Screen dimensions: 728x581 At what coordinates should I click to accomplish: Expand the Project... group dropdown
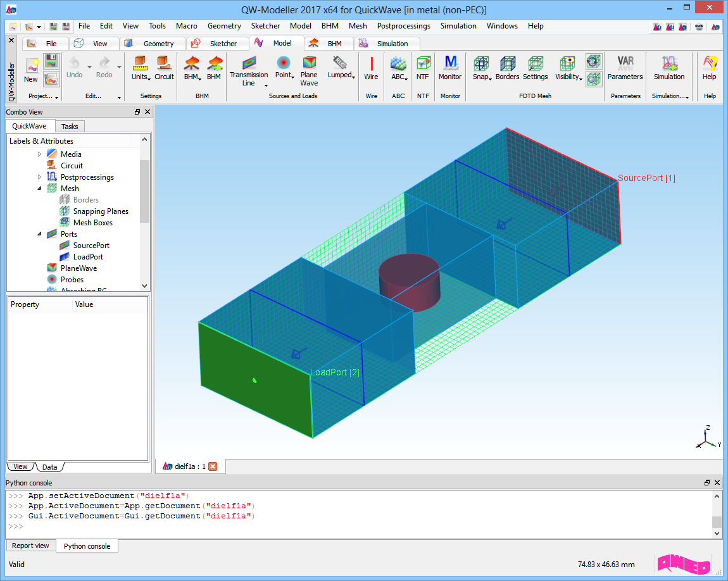click(x=56, y=97)
